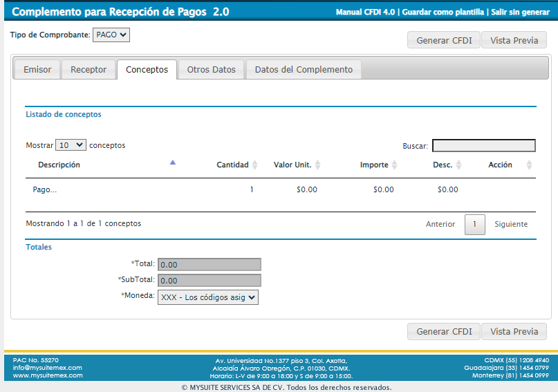Image resolution: width=558 pixels, height=392 pixels.
Task: Open the Moneda currency dropdown
Action: [x=207, y=297]
